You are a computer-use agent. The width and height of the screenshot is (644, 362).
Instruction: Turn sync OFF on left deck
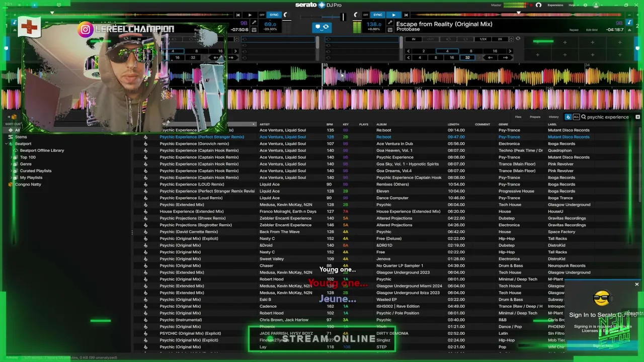(261, 15)
